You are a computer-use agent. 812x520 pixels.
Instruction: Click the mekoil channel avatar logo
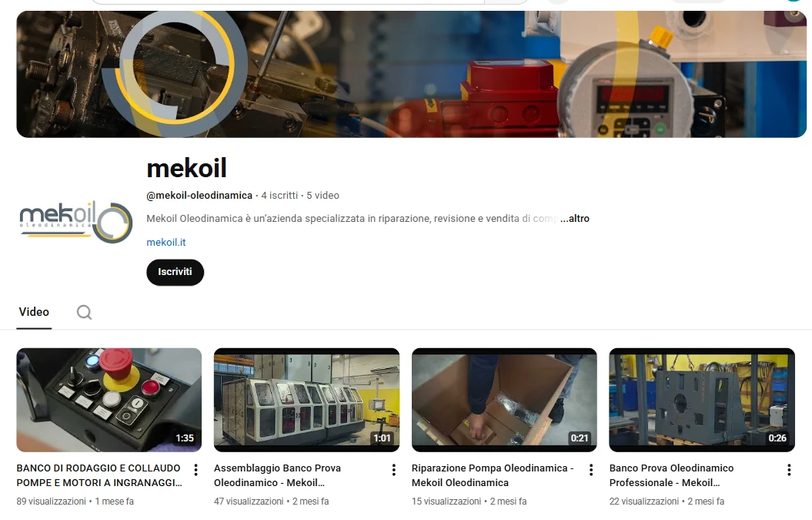(x=76, y=222)
